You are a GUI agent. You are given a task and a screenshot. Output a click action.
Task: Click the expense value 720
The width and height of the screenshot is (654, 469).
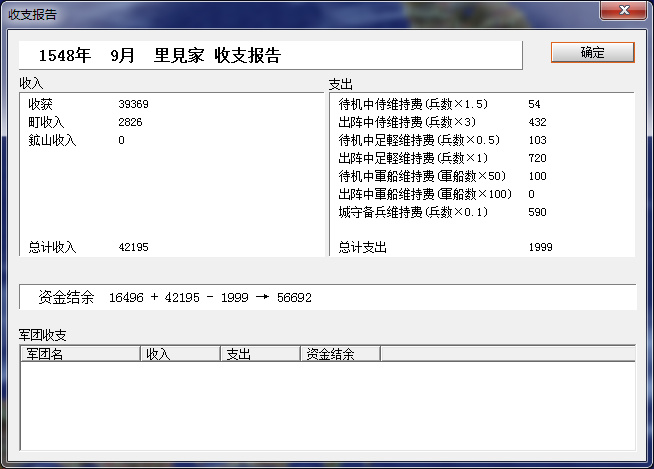(537, 158)
